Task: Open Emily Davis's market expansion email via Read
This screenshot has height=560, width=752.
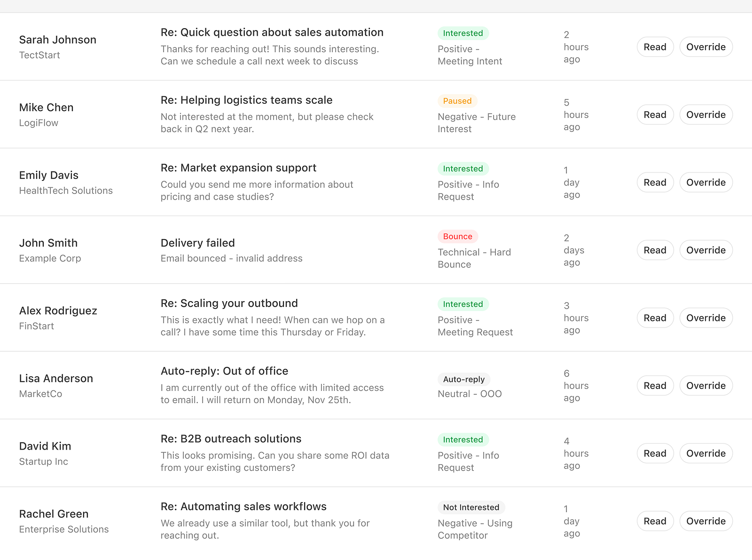Action: pos(655,182)
